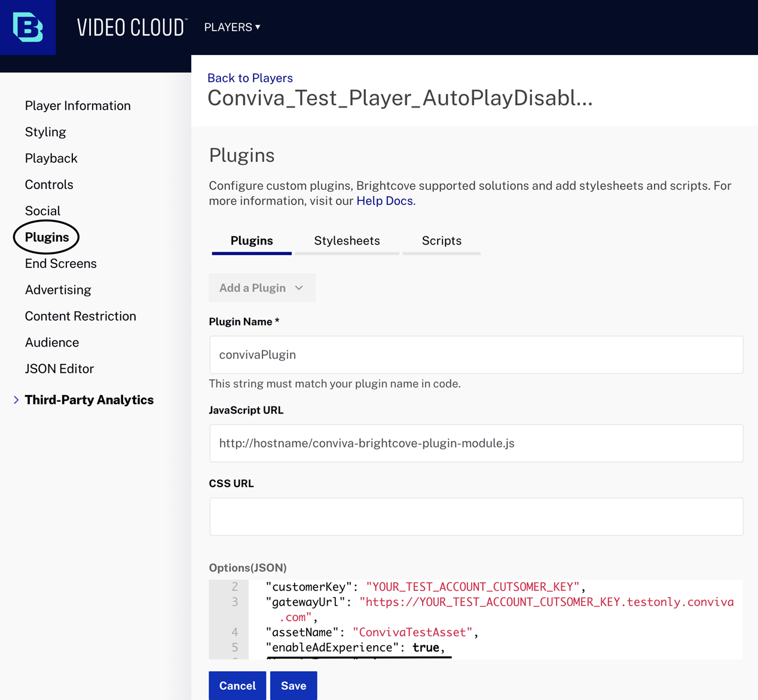Open the Add a Plugin dropdown
This screenshot has height=700, width=758.
pyautogui.click(x=262, y=288)
